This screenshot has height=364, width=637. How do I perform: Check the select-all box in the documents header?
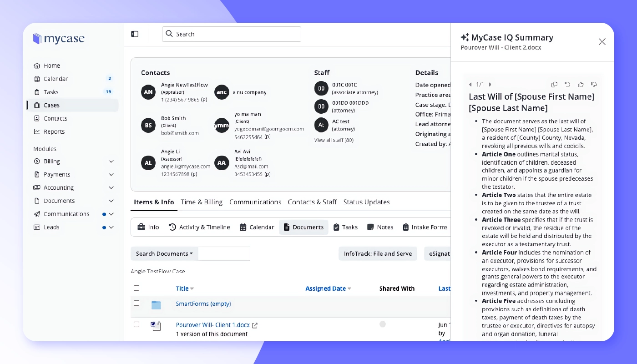click(136, 288)
